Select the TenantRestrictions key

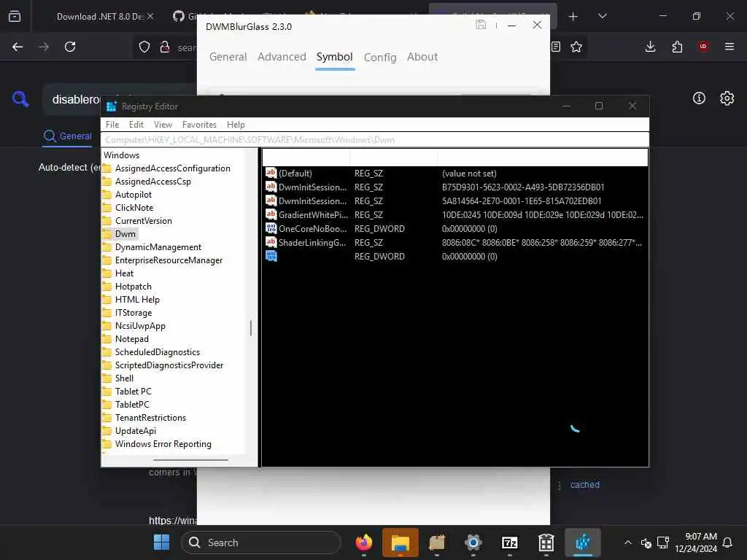pos(150,418)
